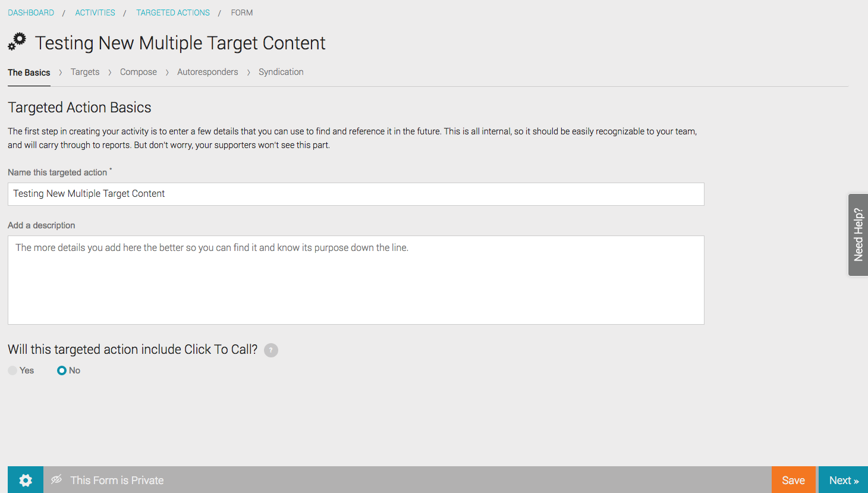This screenshot has height=493, width=868.
Task: Select No for Click To Call
Action: click(62, 370)
